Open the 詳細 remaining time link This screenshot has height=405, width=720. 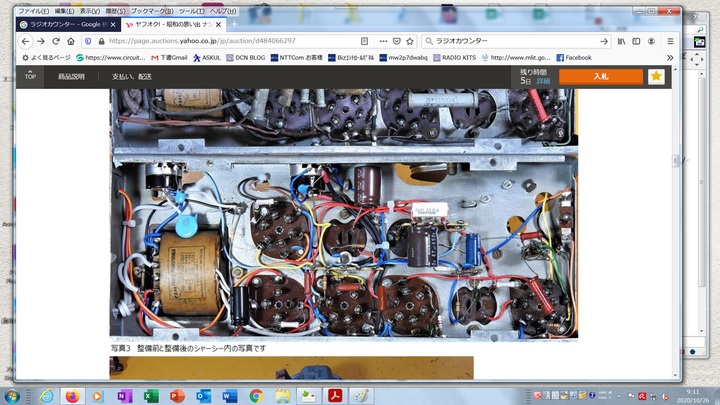coord(543,80)
